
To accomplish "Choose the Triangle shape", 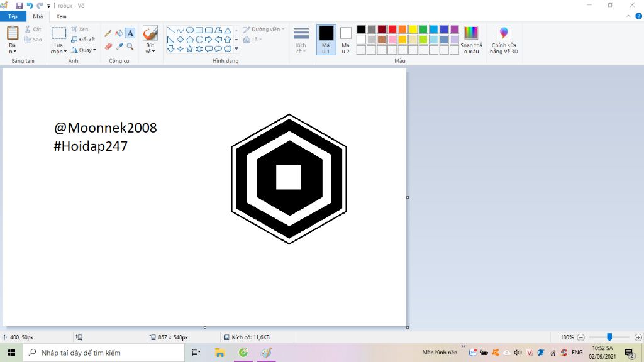I will pos(228,30).
